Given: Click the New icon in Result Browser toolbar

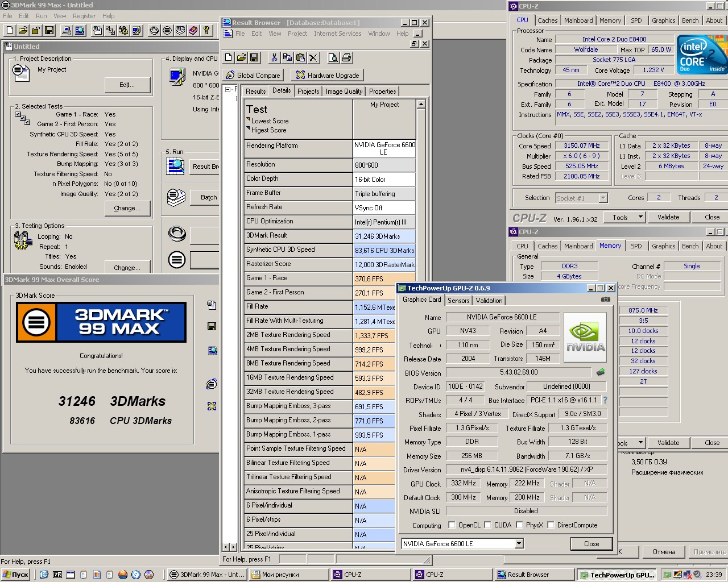Looking at the screenshot, I should 228,57.
